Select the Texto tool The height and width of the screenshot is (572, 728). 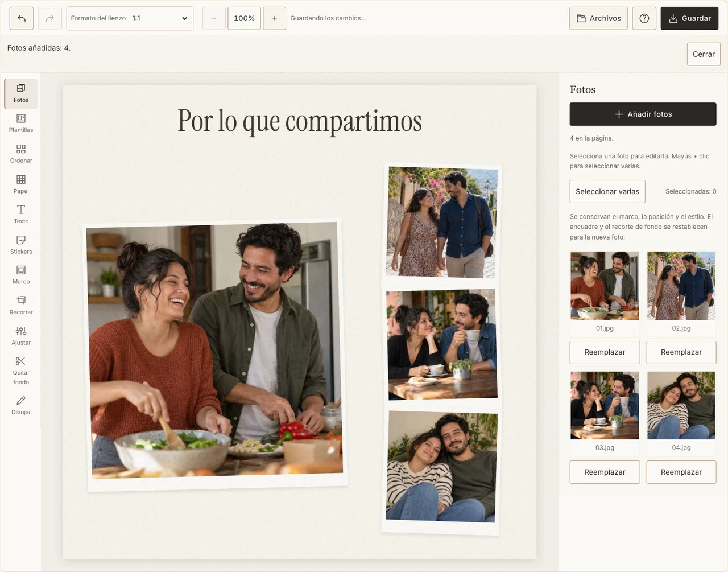pos(21,215)
